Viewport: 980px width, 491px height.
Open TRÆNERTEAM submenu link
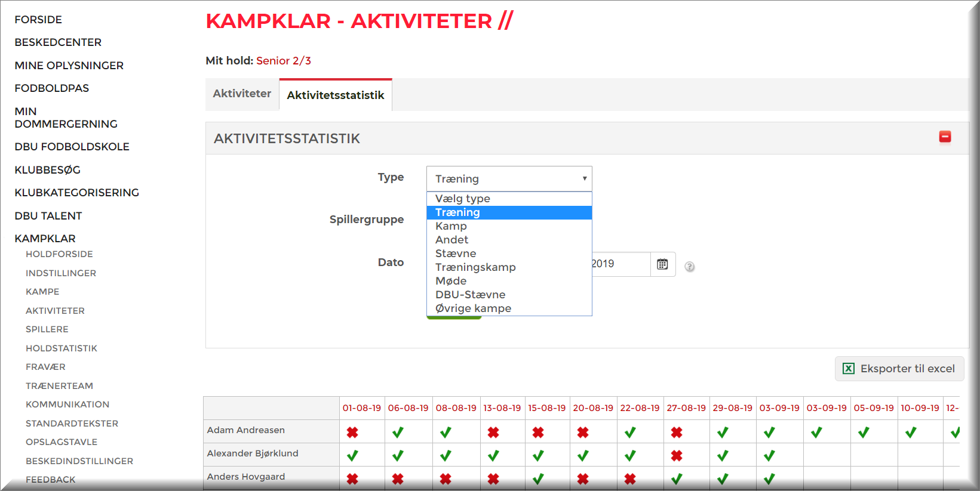59,386
